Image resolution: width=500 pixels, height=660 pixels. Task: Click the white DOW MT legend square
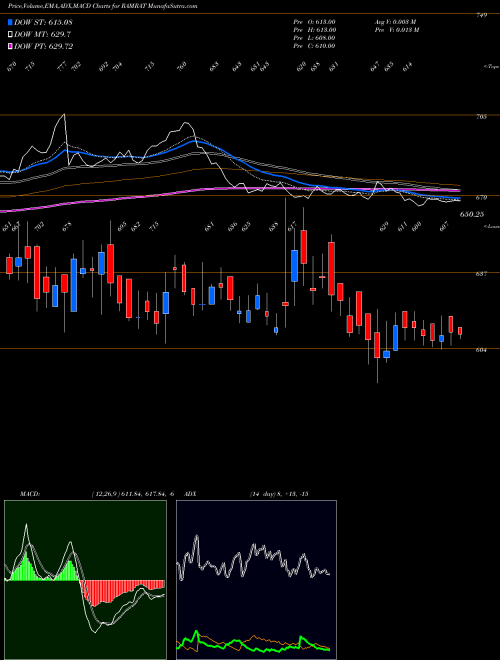(x=11, y=34)
